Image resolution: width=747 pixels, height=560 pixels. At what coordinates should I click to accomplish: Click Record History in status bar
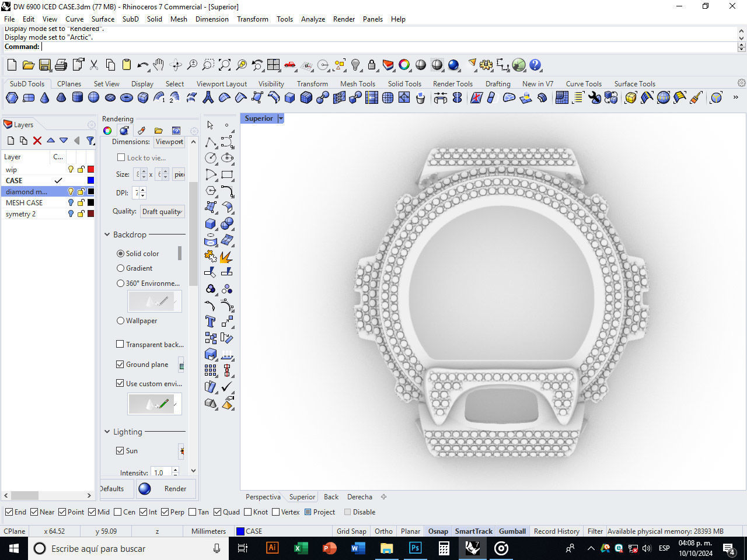coord(556,531)
